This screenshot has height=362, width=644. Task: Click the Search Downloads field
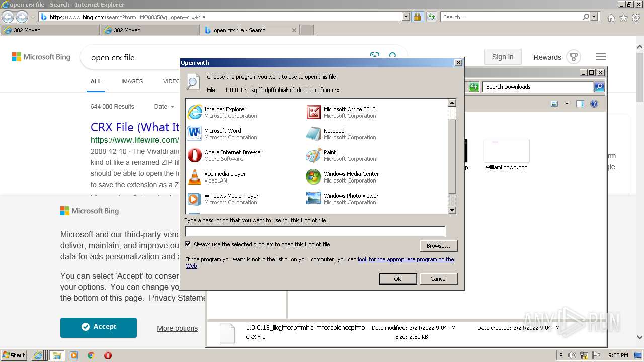click(x=538, y=87)
